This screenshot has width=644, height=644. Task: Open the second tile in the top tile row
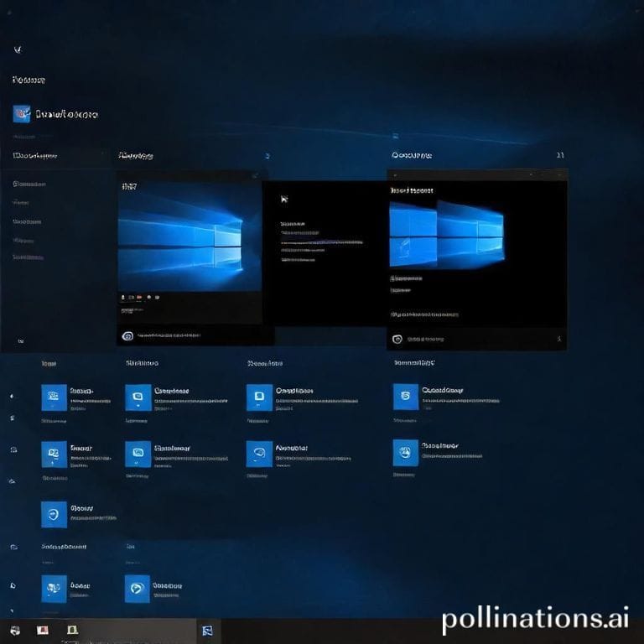tap(138, 397)
